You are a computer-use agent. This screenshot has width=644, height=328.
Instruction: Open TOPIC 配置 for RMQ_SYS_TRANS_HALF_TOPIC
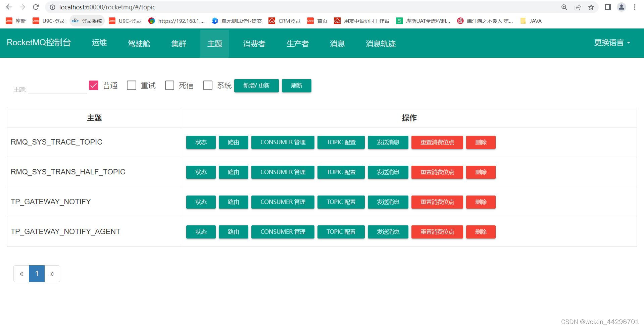click(341, 172)
